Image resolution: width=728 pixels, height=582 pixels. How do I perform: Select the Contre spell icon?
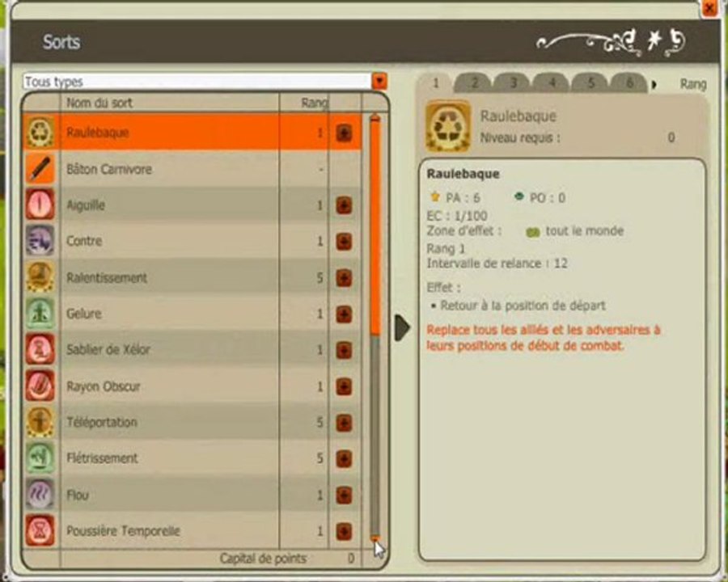click(40, 240)
